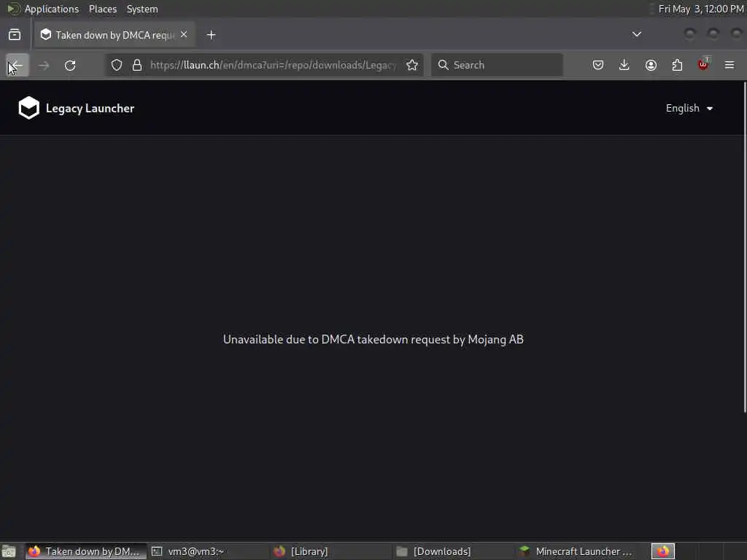747x560 pixels.
Task: Click the page vertical scrollbar
Action: 745,248
